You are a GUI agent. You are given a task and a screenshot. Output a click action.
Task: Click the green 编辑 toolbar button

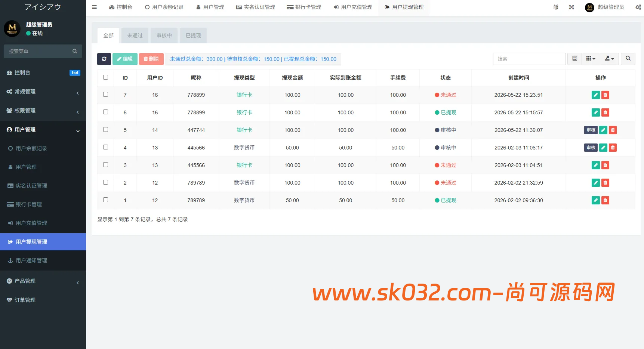[x=125, y=59]
